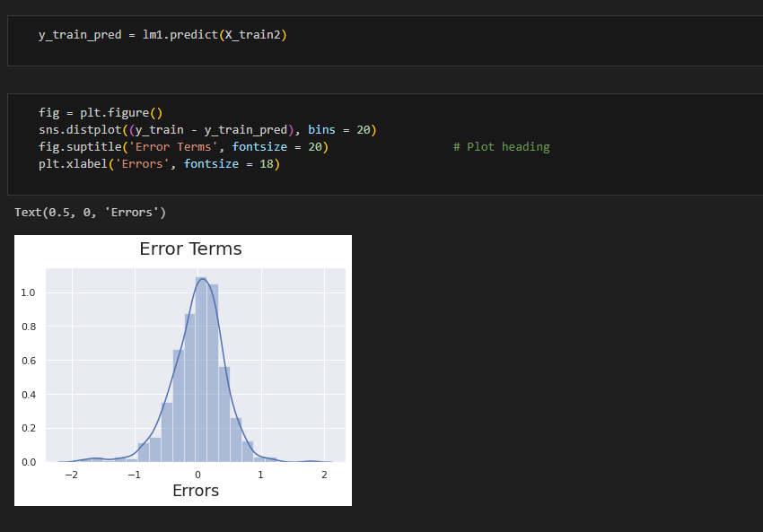Click the 'Errors' x-axis label in plot
Image resolution: width=763 pixels, height=532 pixels.
[x=196, y=491]
